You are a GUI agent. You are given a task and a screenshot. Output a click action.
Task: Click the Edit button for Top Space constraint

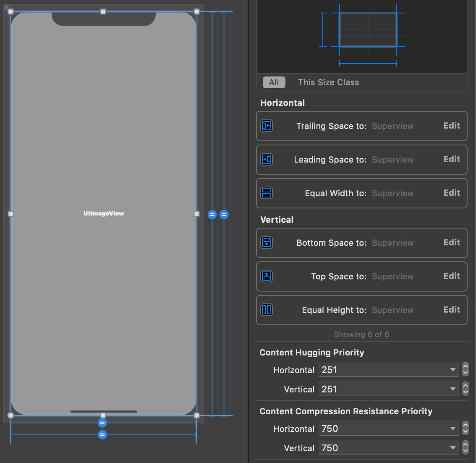[x=452, y=276]
